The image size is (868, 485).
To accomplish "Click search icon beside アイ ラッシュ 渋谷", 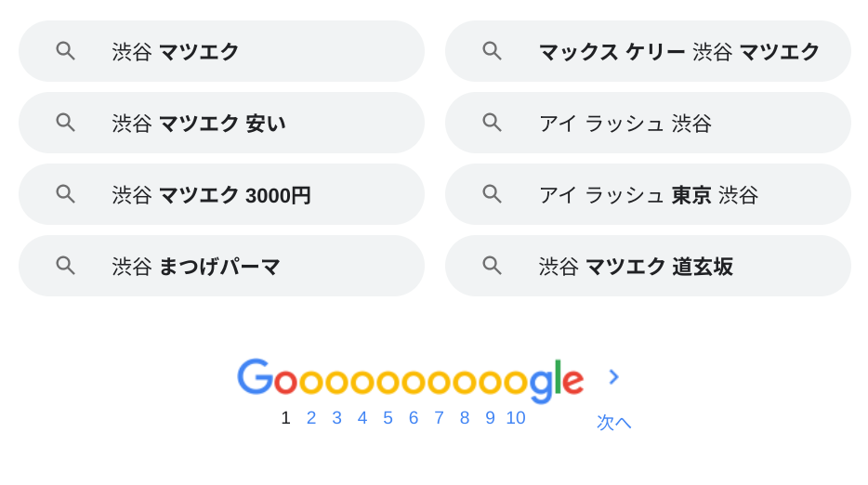I will tap(492, 123).
